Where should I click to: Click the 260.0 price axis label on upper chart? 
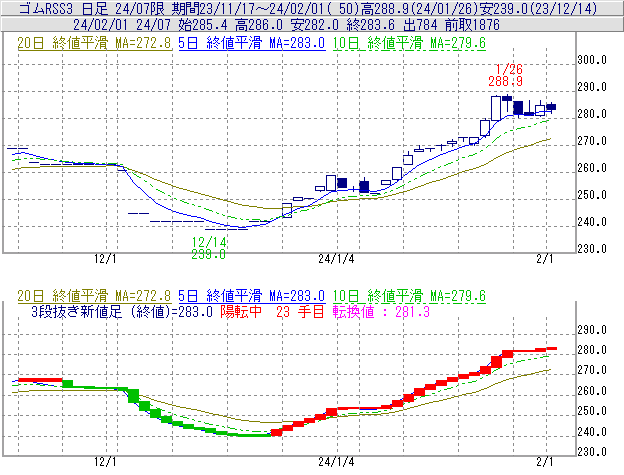pos(592,168)
